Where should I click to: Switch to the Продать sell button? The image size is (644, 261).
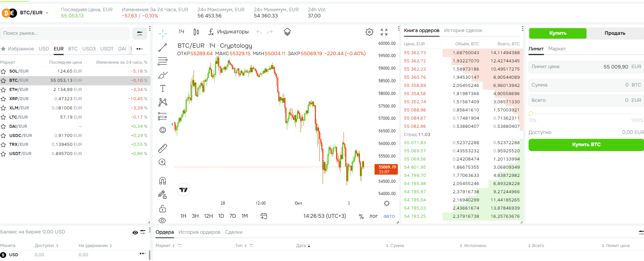(x=615, y=33)
